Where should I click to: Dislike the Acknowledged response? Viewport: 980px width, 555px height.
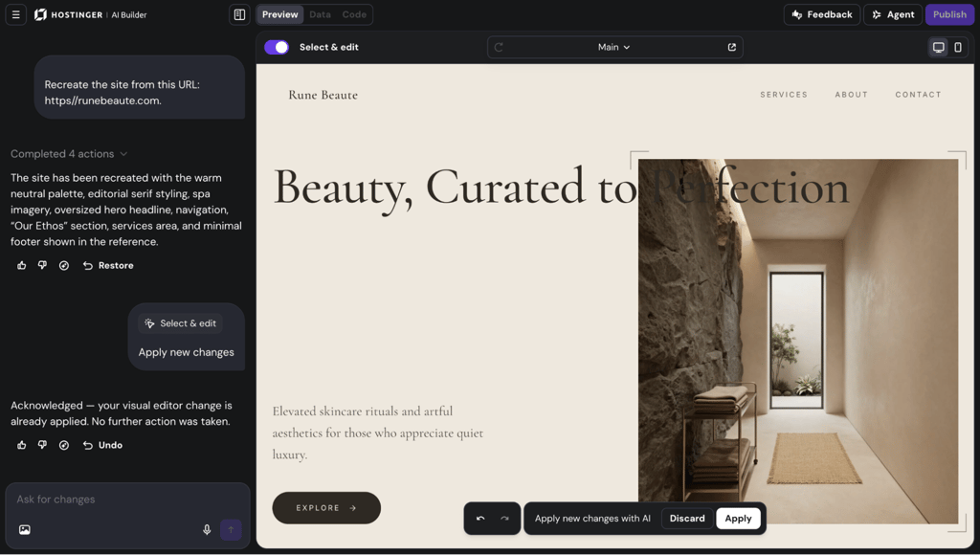pyautogui.click(x=42, y=445)
